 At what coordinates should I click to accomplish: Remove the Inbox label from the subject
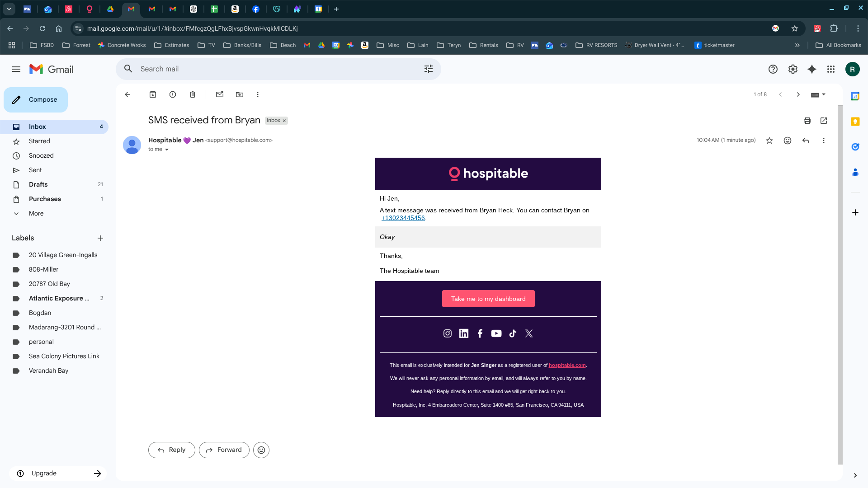click(284, 121)
